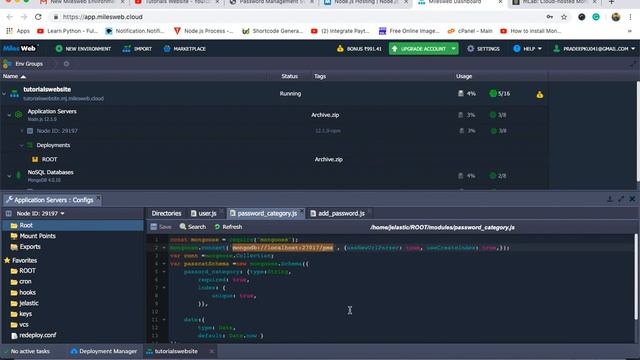Screen dimensions: 640x360
Task: Collapse NoSQL Databases layer
Action: [9, 176]
